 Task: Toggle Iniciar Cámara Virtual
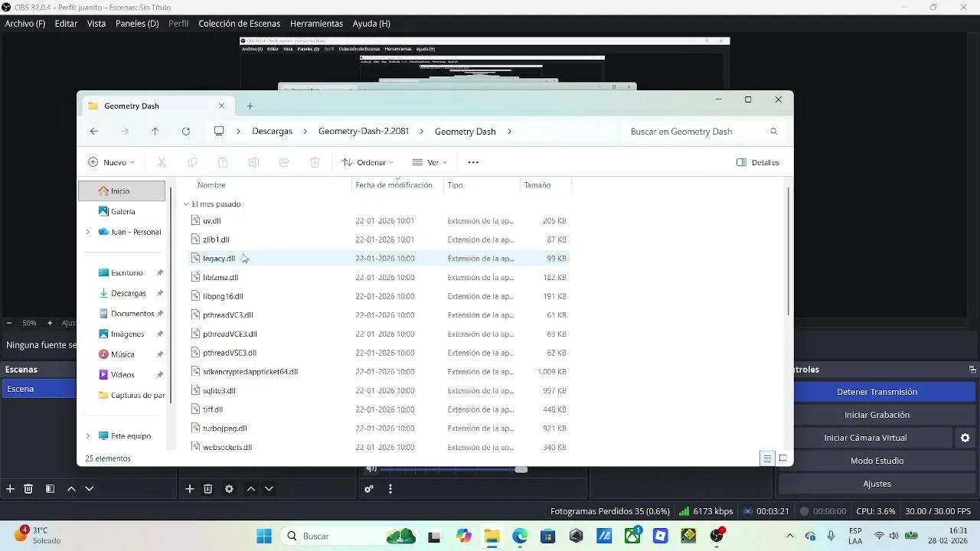click(865, 438)
